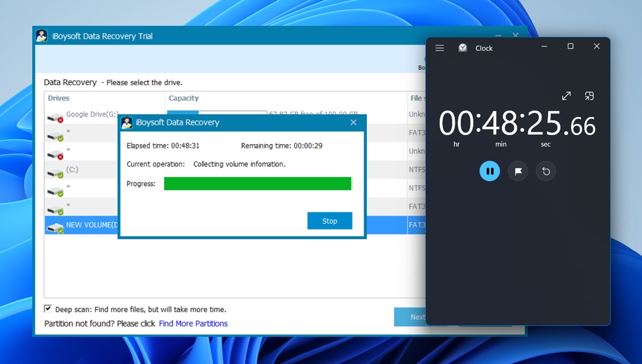Viewport: 642px width, 364px height.
Task: Record a lap with the flag button
Action: coord(518,171)
